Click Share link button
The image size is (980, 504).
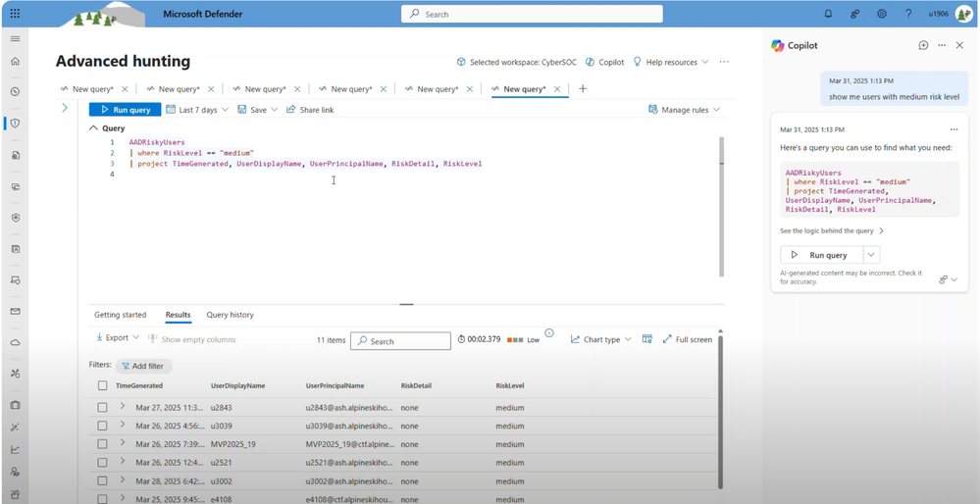coord(310,110)
